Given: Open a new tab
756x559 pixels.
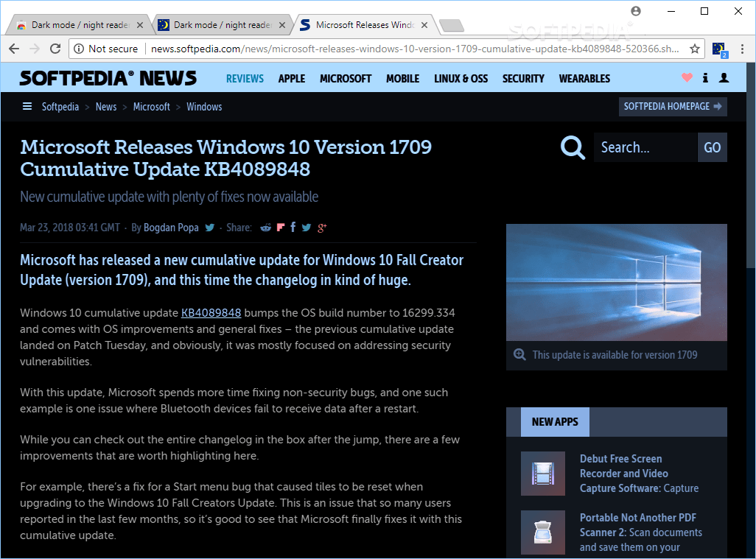Looking at the screenshot, I should (x=452, y=25).
